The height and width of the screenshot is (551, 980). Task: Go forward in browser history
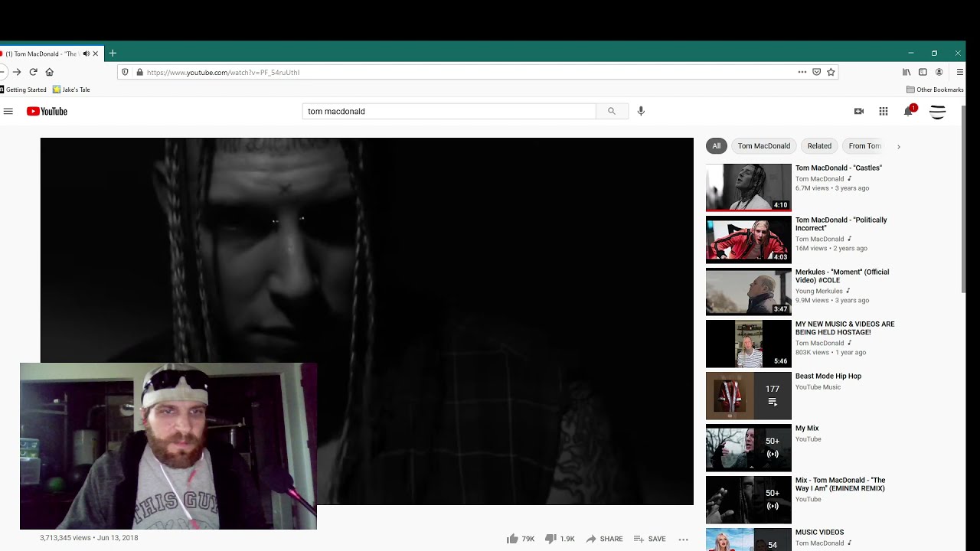pos(17,72)
